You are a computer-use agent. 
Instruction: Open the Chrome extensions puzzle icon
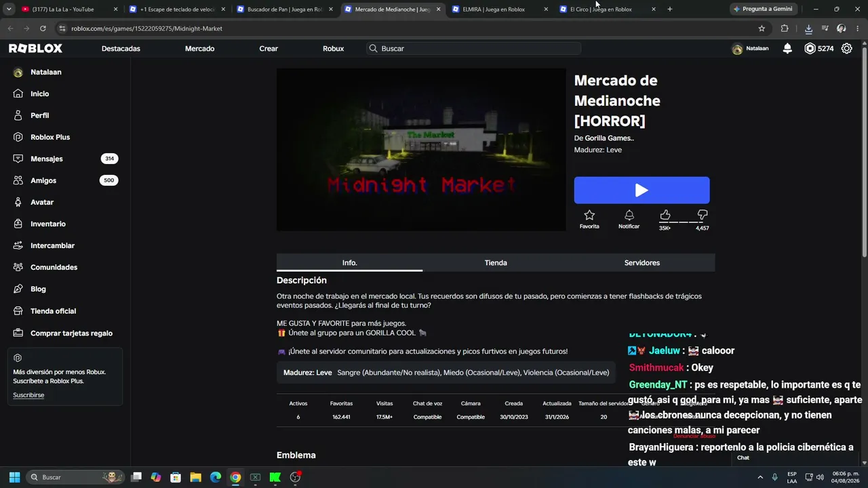coord(785,28)
